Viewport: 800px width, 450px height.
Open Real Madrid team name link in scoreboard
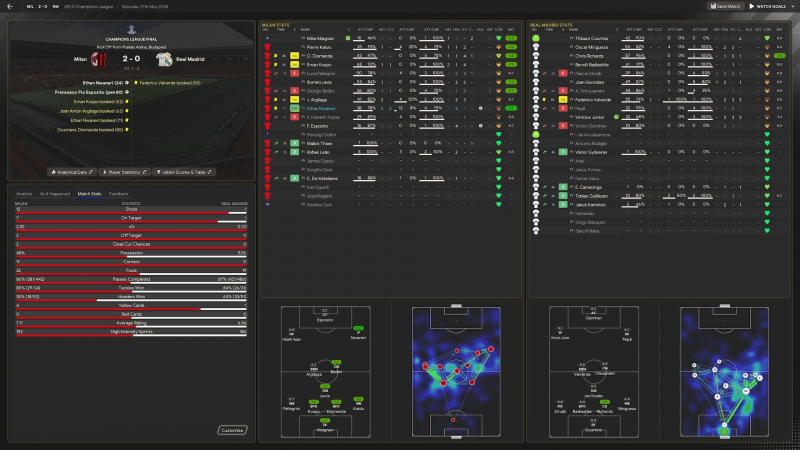(x=190, y=59)
